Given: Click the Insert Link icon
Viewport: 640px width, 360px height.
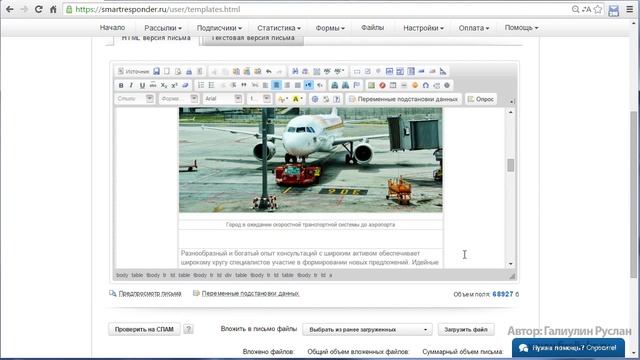Looking at the screenshot, I should click(334, 85).
